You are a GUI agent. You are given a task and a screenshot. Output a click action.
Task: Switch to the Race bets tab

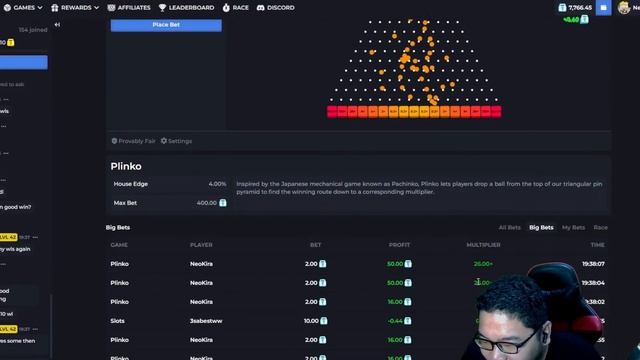point(600,227)
